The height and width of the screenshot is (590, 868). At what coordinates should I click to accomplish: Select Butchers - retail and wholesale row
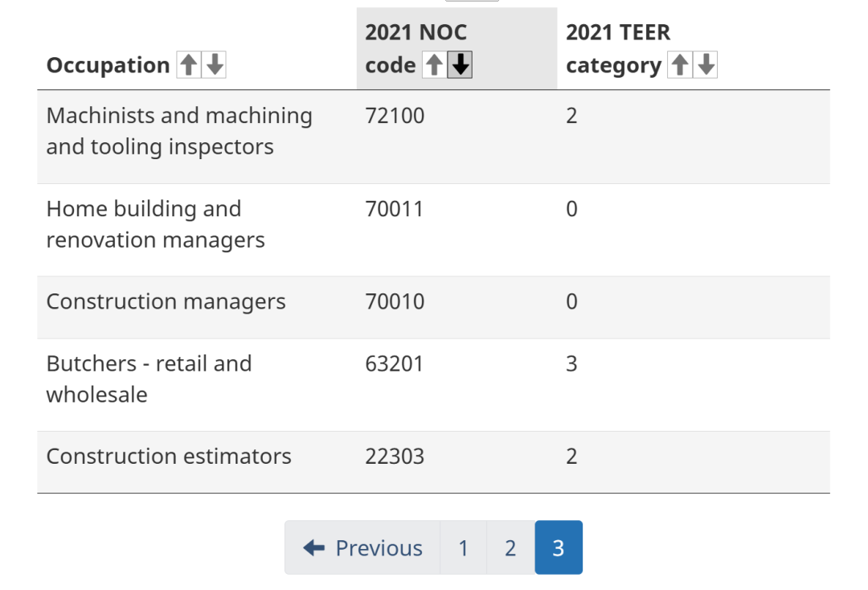(433, 385)
